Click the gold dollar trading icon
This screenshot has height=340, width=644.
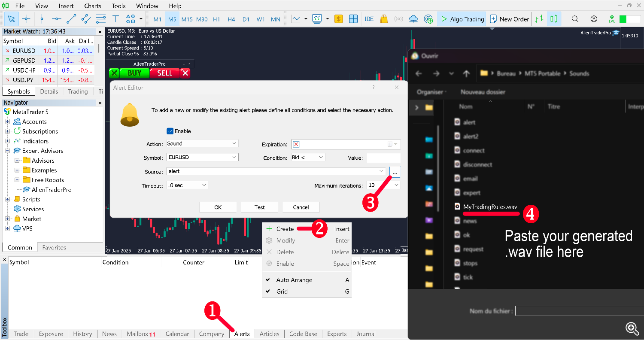tap(339, 19)
